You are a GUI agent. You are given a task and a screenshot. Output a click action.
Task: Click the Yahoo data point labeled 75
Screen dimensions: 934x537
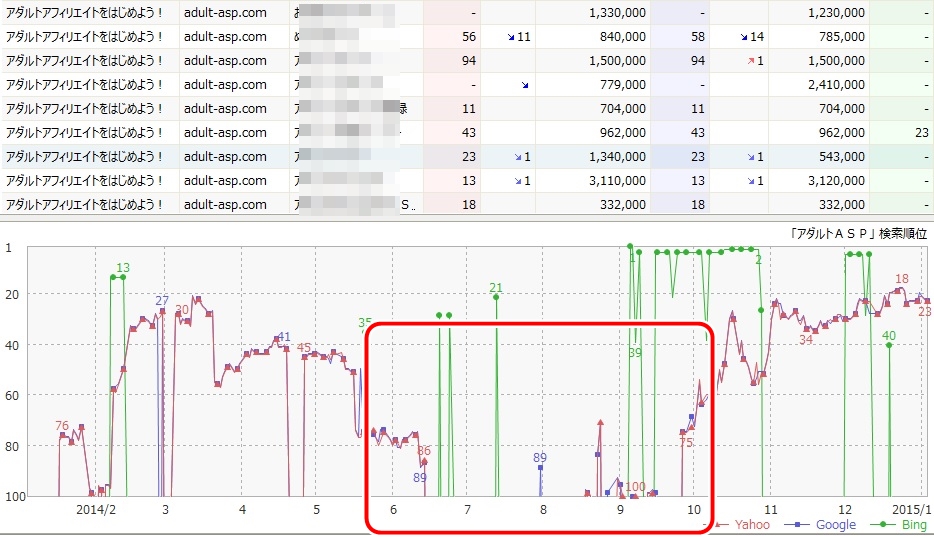coord(683,432)
